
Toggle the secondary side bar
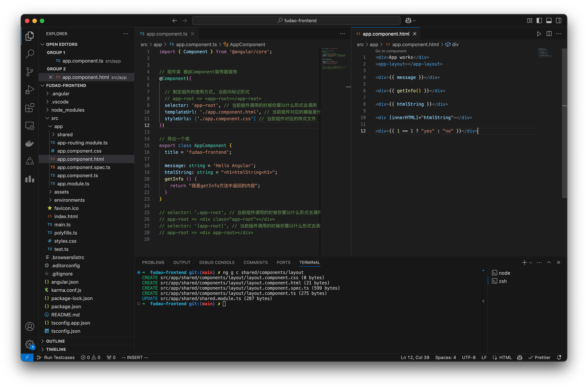558,21
